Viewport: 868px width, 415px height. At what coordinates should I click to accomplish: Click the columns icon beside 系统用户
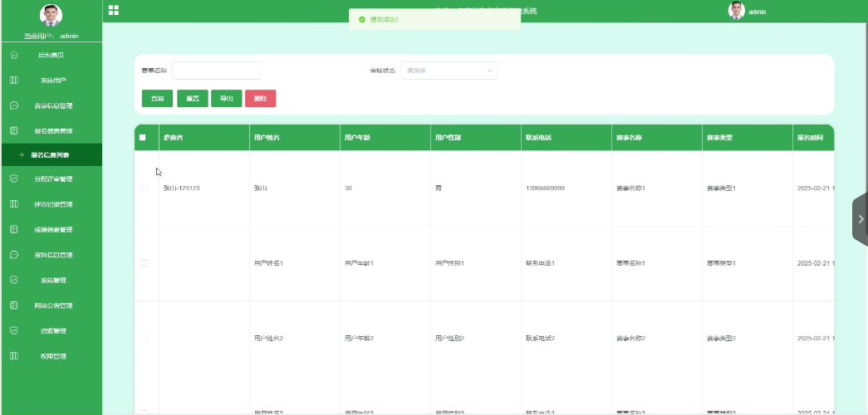[14, 81]
